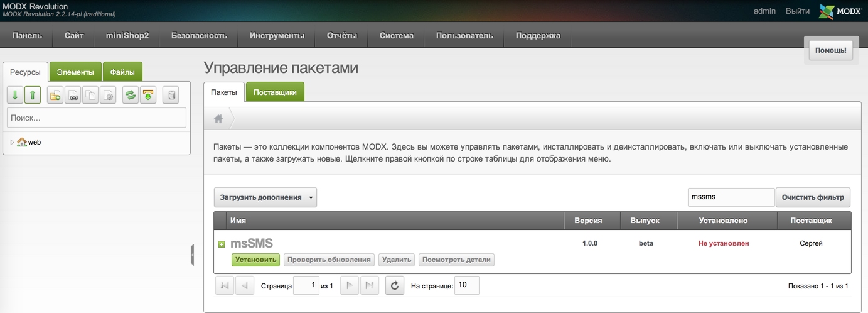Click the expand tree down-arrow icon
The width and height of the screenshot is (868, 313).
point(15,96)
